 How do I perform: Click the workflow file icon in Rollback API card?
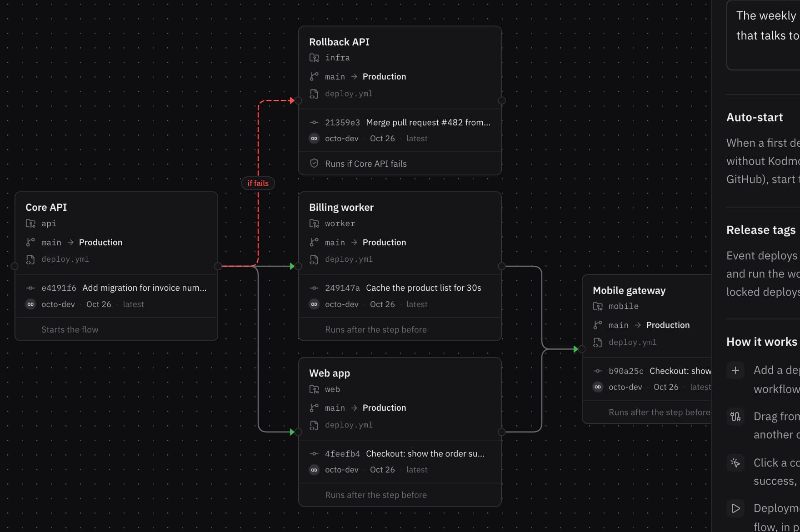(x=314, y=94)
